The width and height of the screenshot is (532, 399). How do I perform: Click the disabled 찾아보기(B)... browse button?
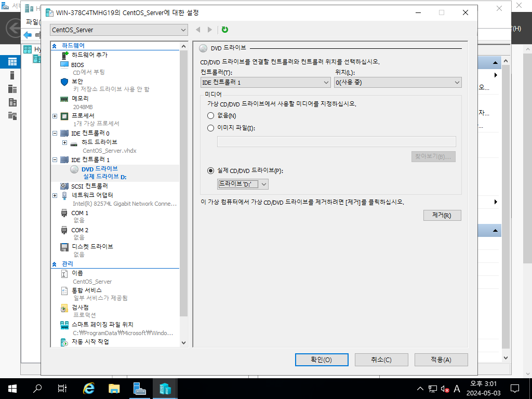point(433,157)
